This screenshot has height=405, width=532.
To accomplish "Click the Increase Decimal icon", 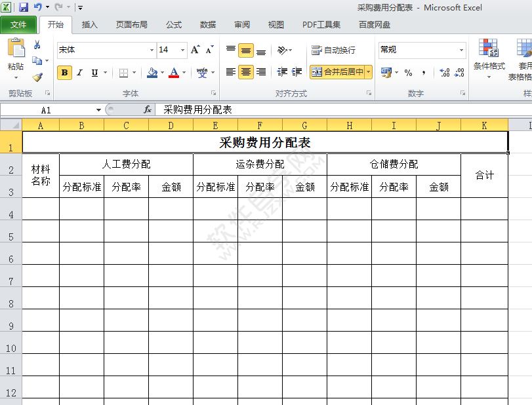I will (x=444, y=72).
